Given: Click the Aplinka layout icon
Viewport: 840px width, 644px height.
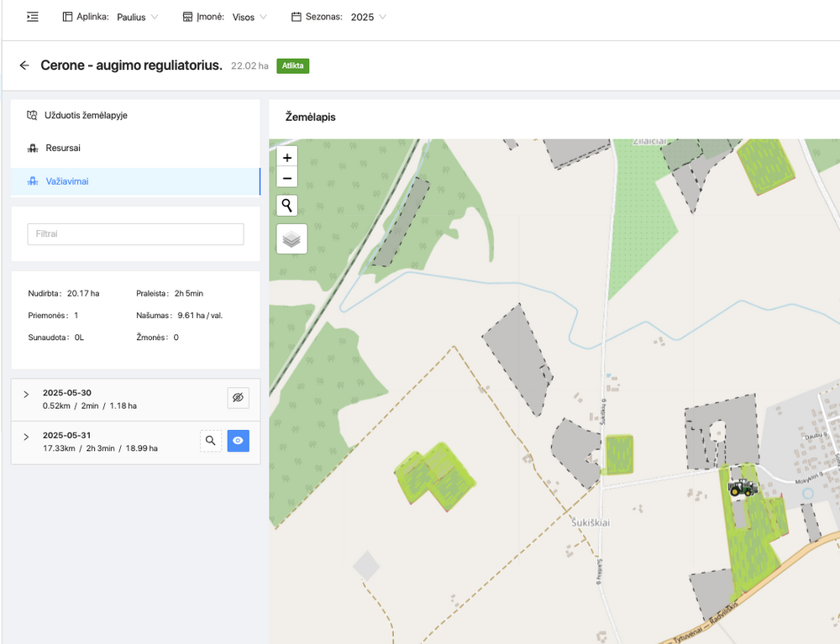Looking at the screenshot, I should [x=67, y=17].
